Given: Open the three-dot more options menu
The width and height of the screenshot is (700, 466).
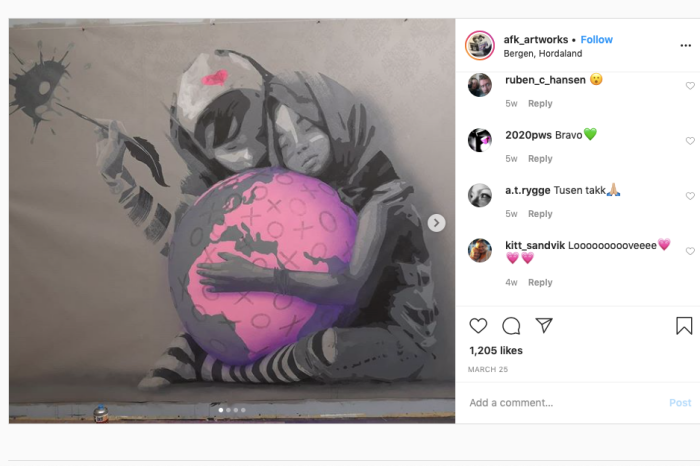Looking at the screenshot, I should [686, 46].
